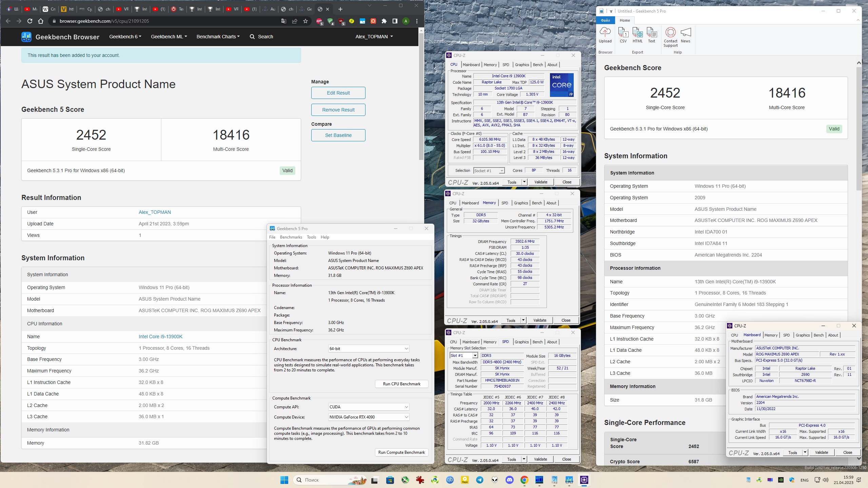Click the Chrome taskbar icon
Image resolution: width=868 pixels, height=488 pixels.
pyautogui.click(x=524, y=480)
